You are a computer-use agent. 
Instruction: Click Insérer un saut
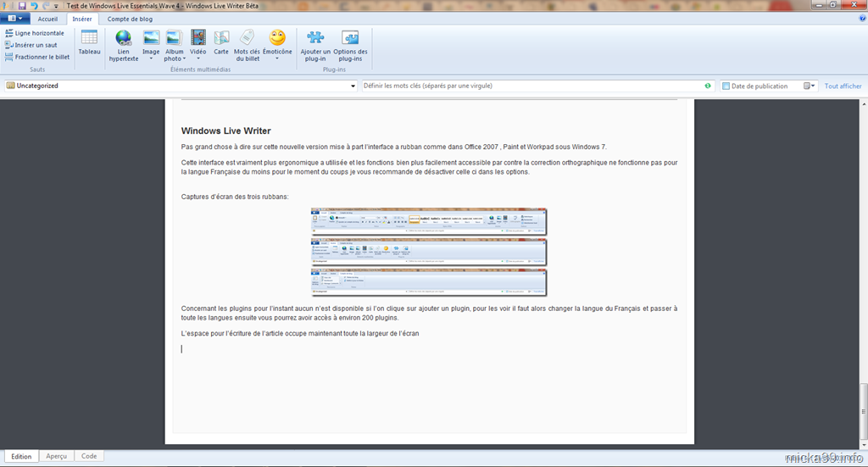click(31, 45)
